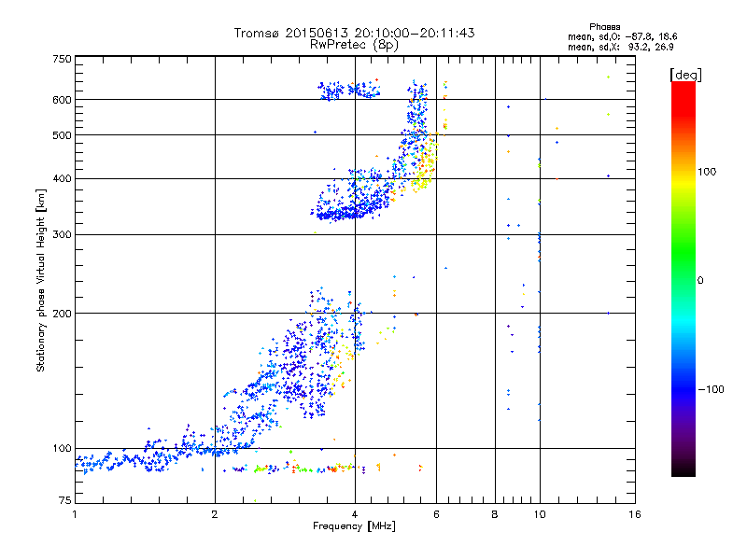Click the '6' frequency tick label
The height and width of the screenshot is (560, 747).
(x=436, y=514)
